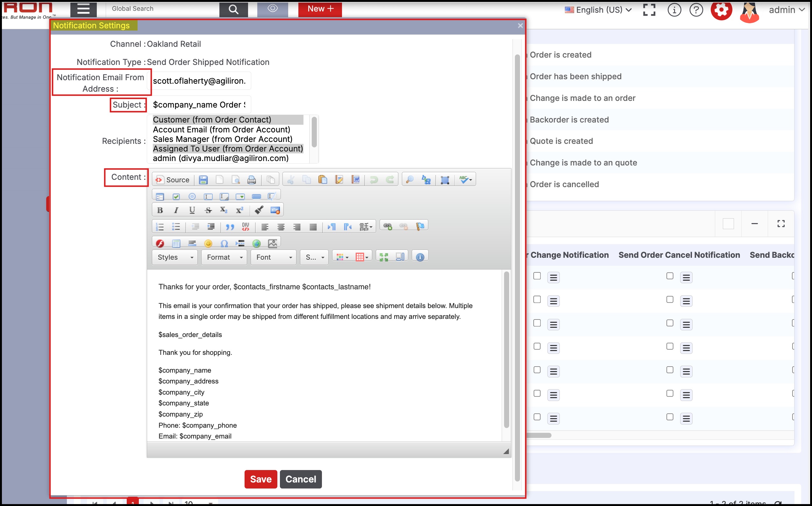Insert smiley emoticon
This screenshot has height=506, width=812.
tap(208, 243)
